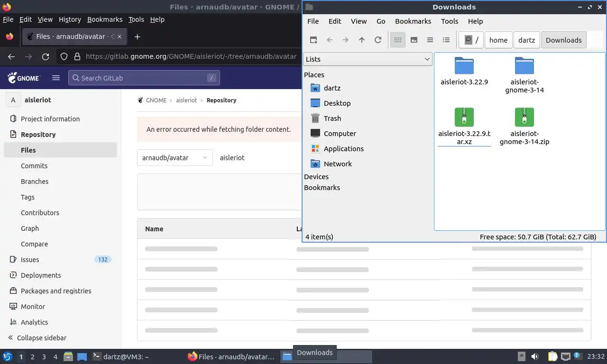Screen dimensions: 607x364
Task: Open the Go menu in the file manager
Action: pyautogui.click(x=381, y=21)
